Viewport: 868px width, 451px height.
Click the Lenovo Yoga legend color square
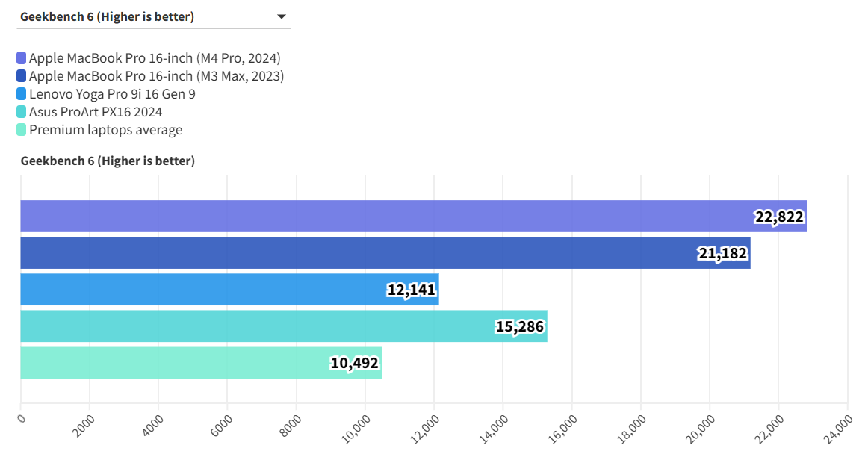(22, 94)
